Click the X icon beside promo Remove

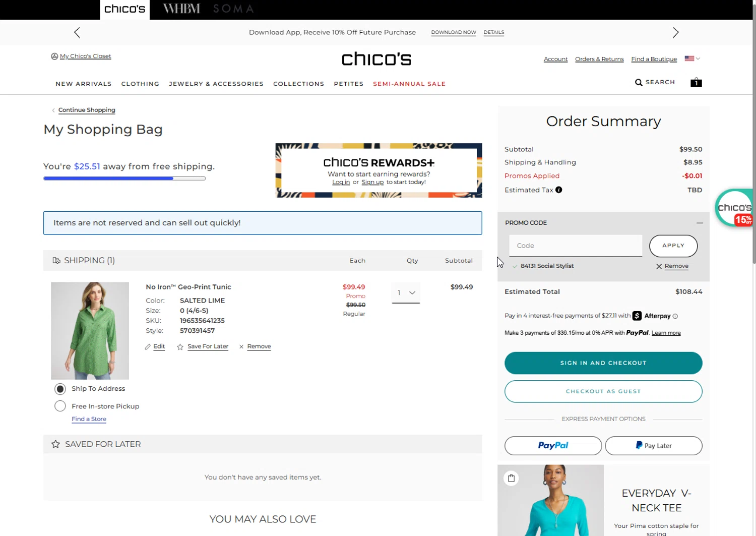tap(659, 266)
